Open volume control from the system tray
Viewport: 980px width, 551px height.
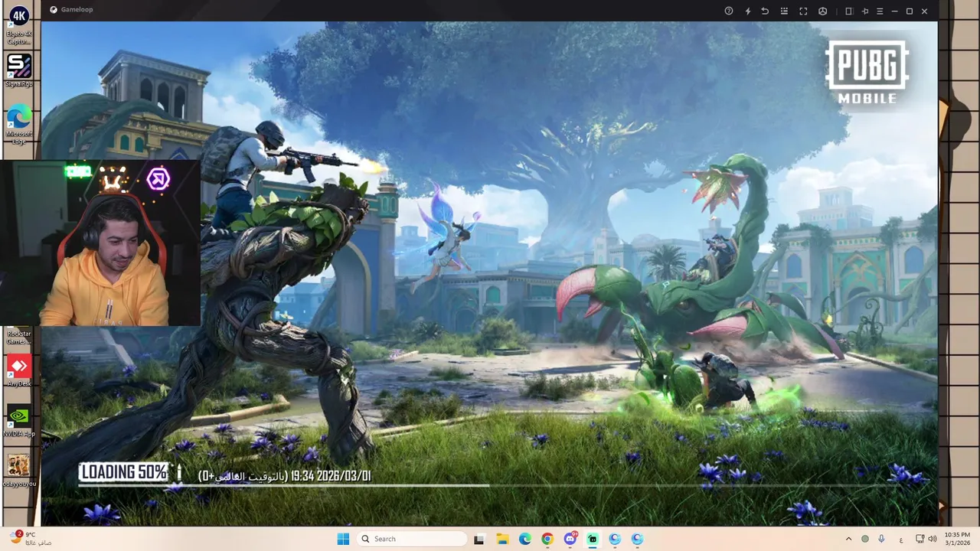933,539
